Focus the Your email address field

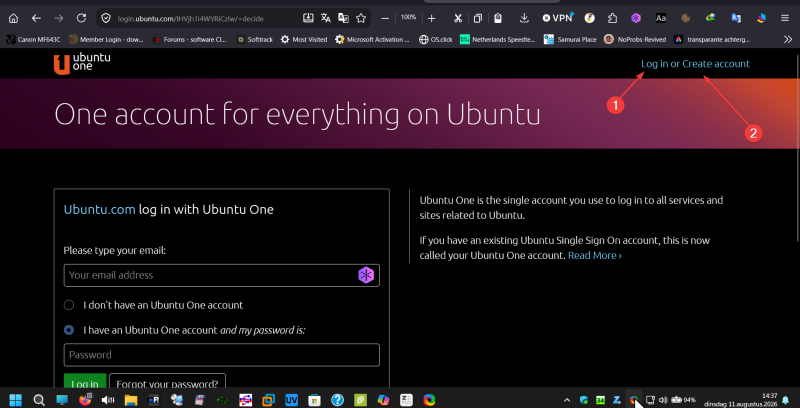point(221,275)
